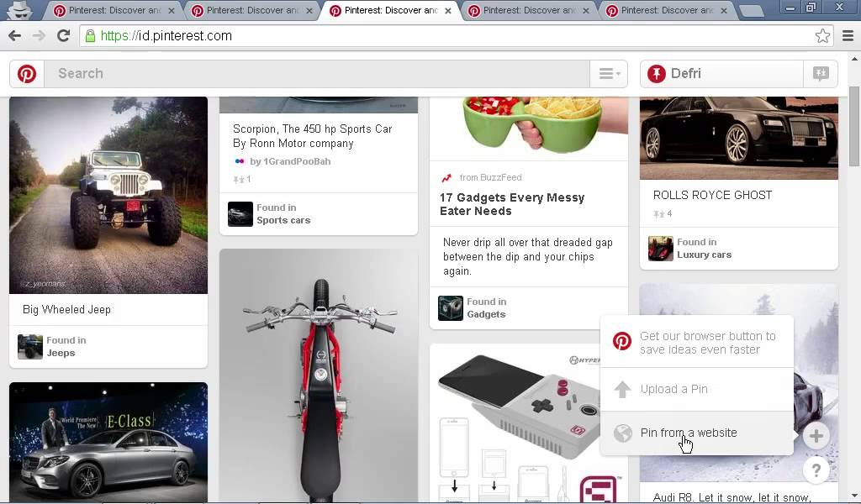861x504 pixels.
Task: Switch to the fourth Pinterest tab
Action: click(528, 10)
